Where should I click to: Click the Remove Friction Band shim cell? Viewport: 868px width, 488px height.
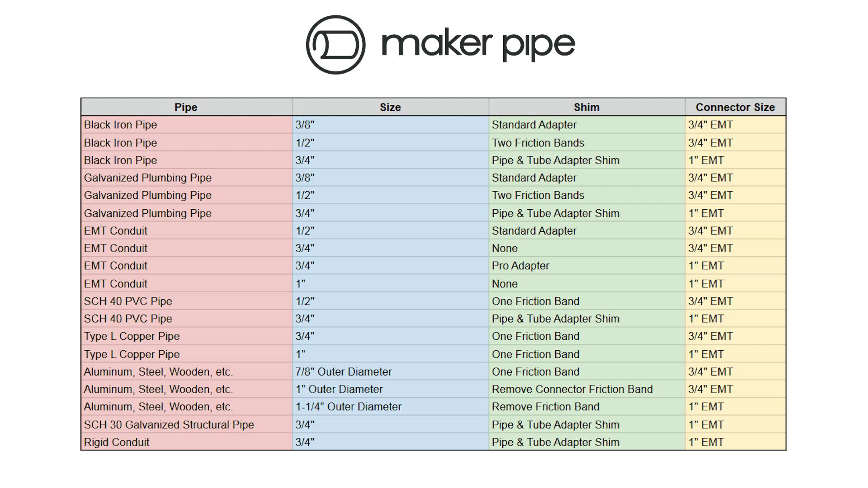point(587,407)
